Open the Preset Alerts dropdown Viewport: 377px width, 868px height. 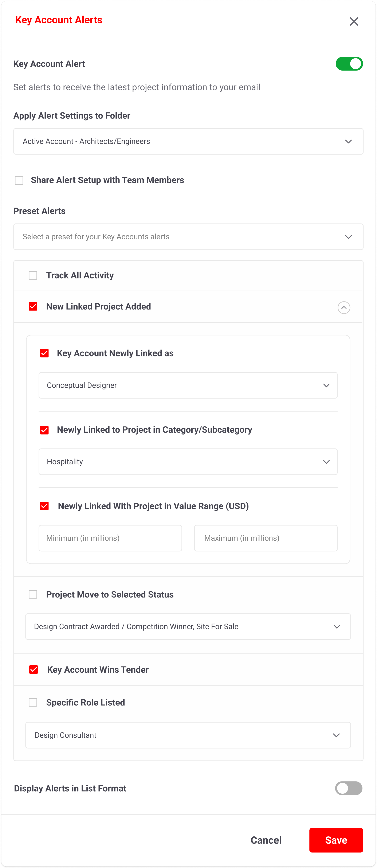[188, 237]
